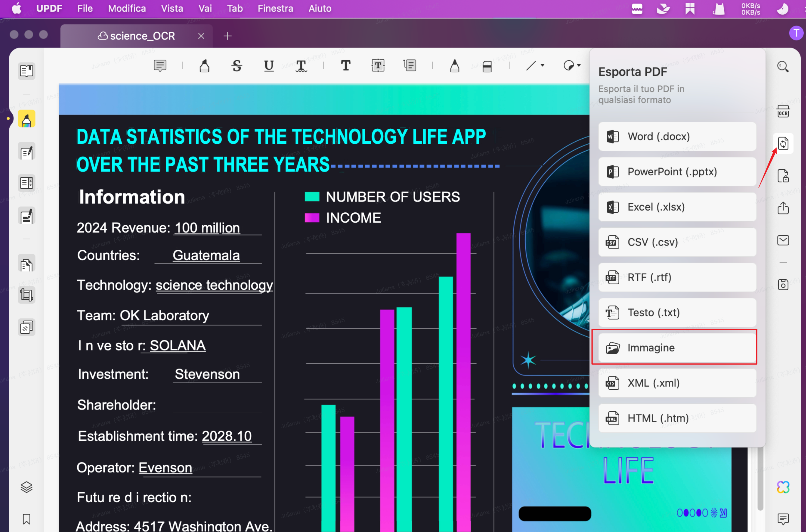
Task: Open the Modifica menu
Action: [127, 8]
